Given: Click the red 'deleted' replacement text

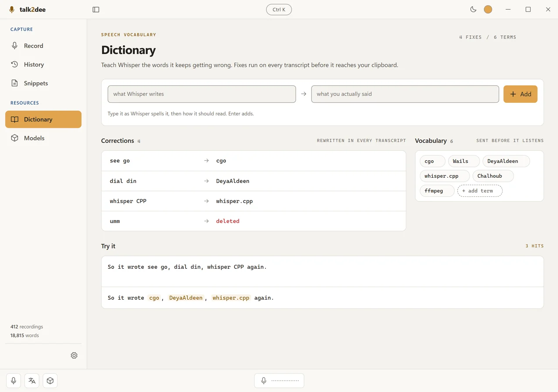Looking at the screenshot, I should pyautogui.click(x=228, y=221).
